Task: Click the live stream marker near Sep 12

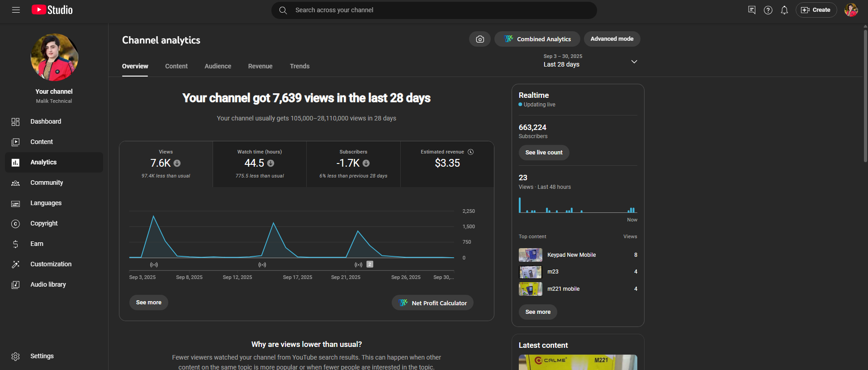Action: coord(262,264)
